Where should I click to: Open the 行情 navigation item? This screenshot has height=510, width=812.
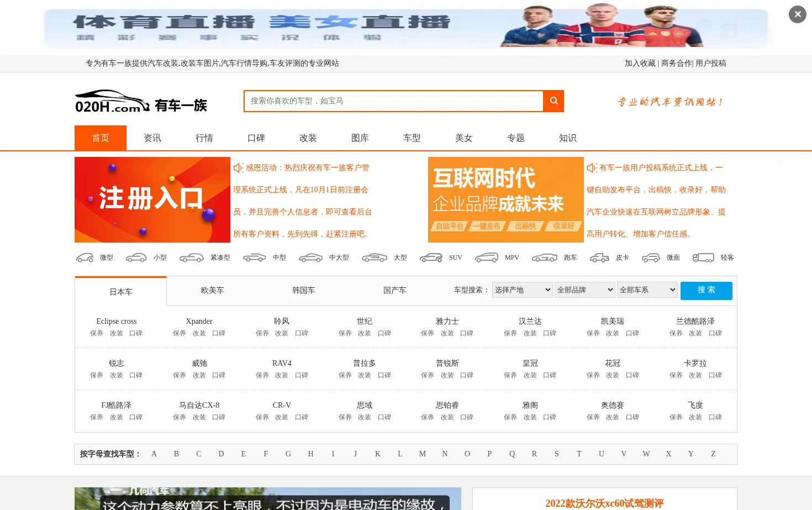pos(204,138)
